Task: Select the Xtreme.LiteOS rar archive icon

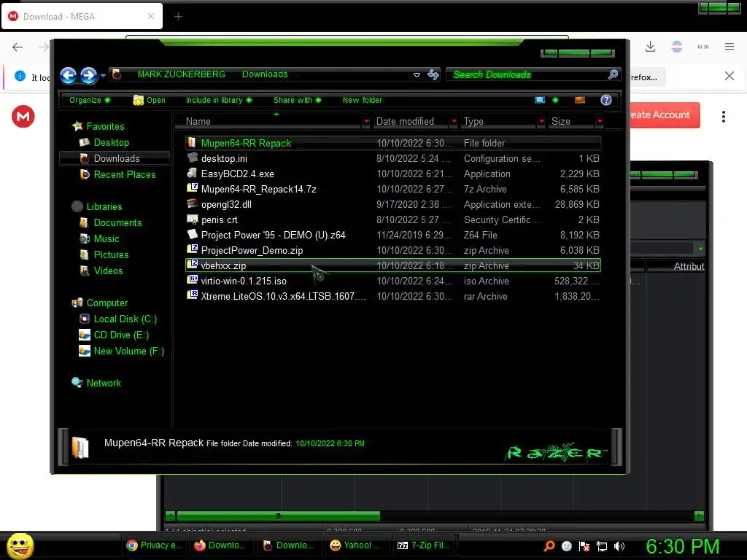Action: (192, 295)
